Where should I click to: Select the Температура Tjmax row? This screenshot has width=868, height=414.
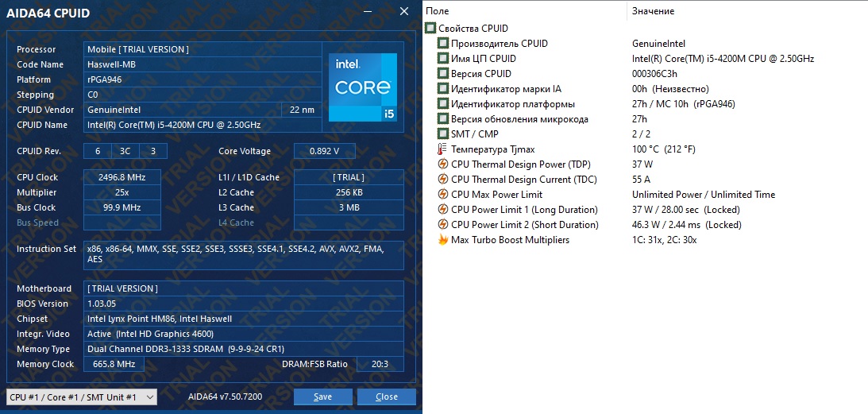pyautogui.click(x=646, y=149)
